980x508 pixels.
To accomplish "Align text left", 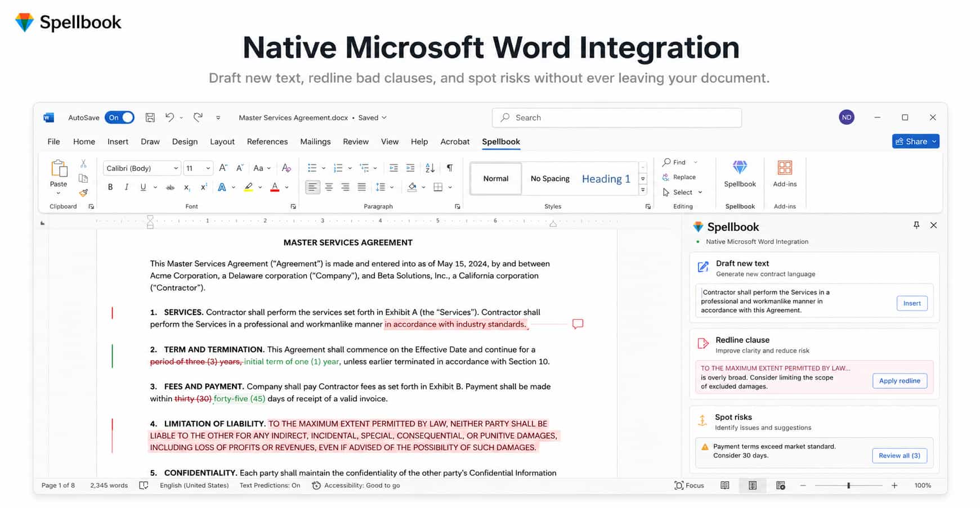I will click(x=312, y=187).
